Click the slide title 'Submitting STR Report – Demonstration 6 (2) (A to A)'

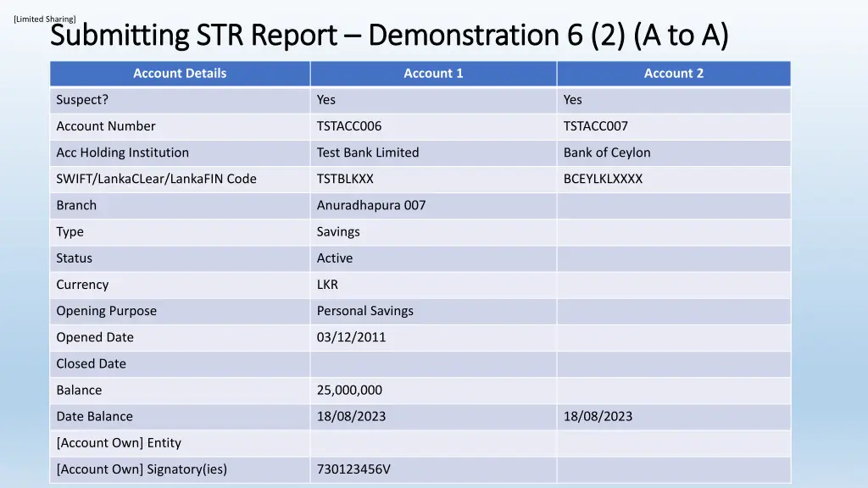coord(389,35)
